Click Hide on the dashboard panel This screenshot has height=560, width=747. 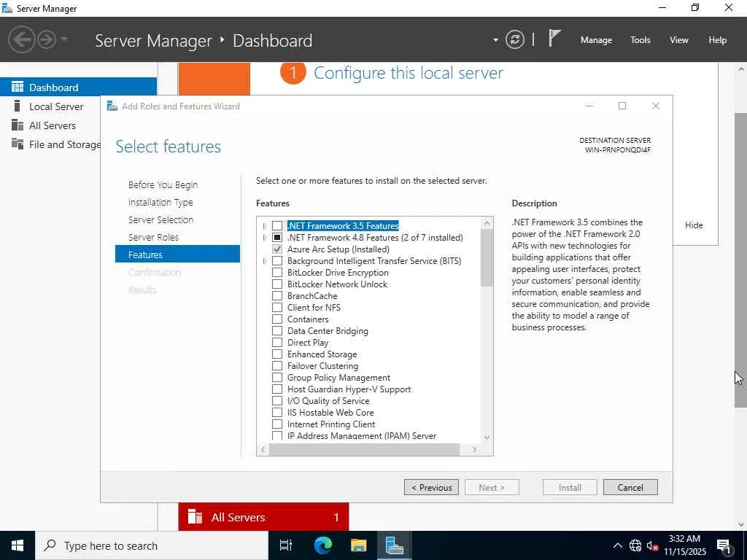(694, 225)
